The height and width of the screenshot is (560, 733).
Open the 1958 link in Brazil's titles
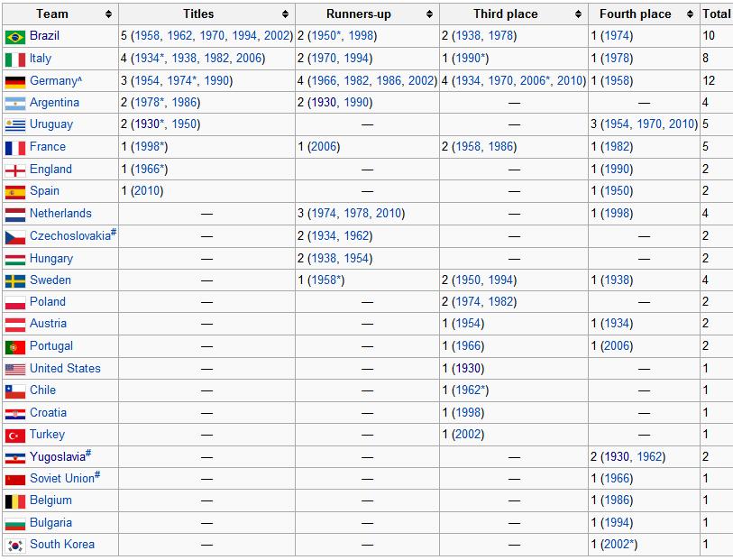coord(147,35)
